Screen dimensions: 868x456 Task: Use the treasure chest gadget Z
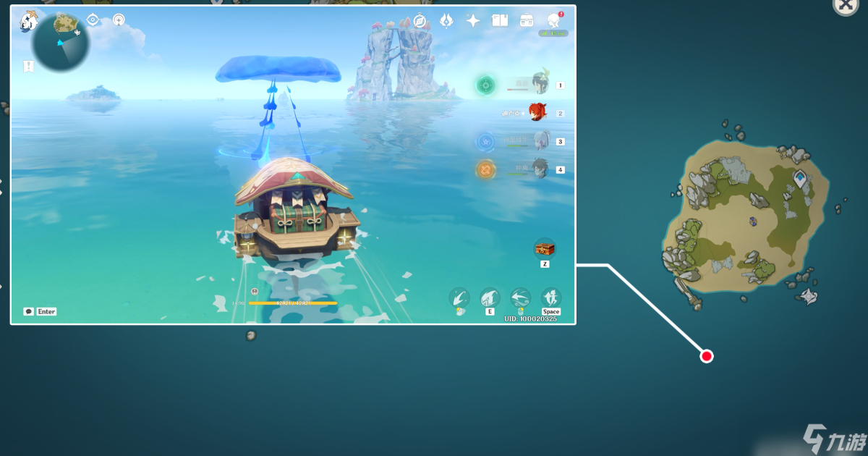tap(545, 250)
